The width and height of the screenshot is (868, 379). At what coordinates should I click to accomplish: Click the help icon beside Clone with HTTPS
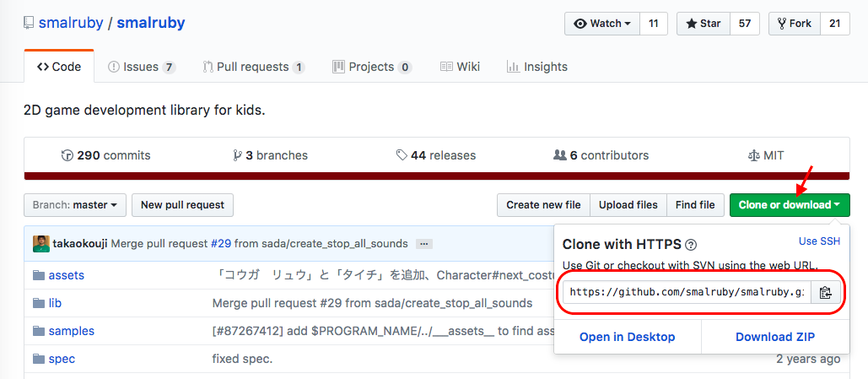691,245
